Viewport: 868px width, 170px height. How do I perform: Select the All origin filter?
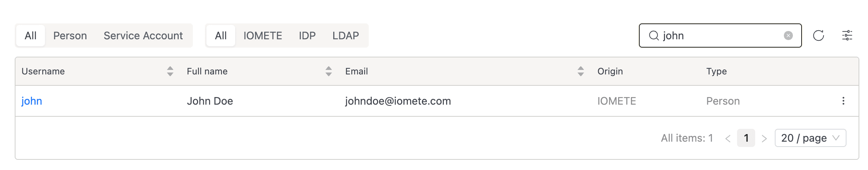coord(221,36)
